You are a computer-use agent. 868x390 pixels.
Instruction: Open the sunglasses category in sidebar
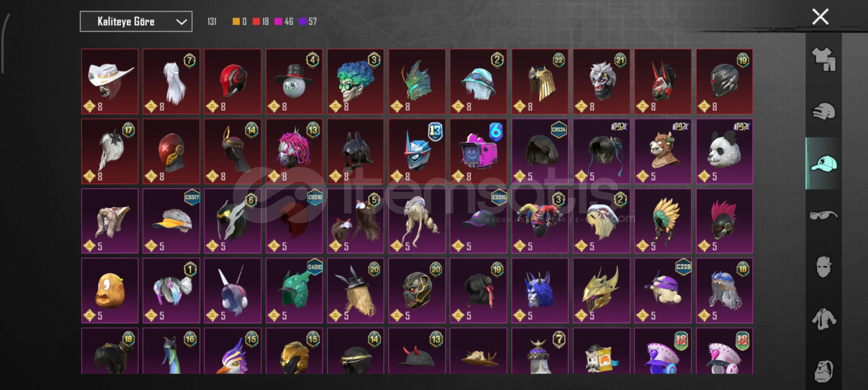coord(824,215)
